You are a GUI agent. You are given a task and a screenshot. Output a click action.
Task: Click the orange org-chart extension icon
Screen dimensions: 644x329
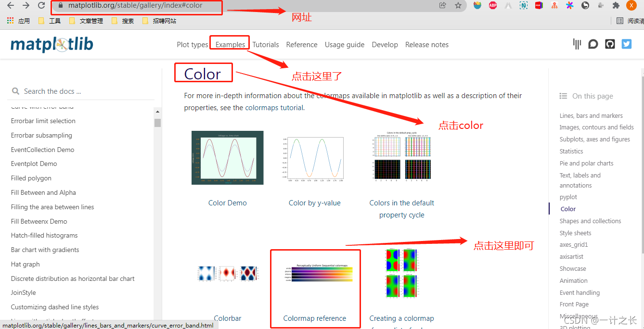pyautogui.click(x=554, y=6)
